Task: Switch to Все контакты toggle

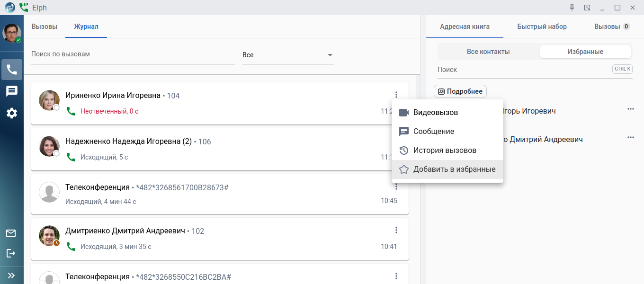Action: click(488, 52)
